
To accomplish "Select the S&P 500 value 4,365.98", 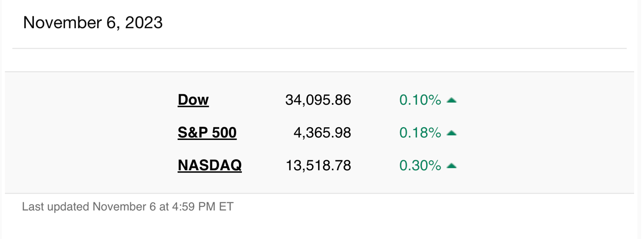I will point(322,133).
